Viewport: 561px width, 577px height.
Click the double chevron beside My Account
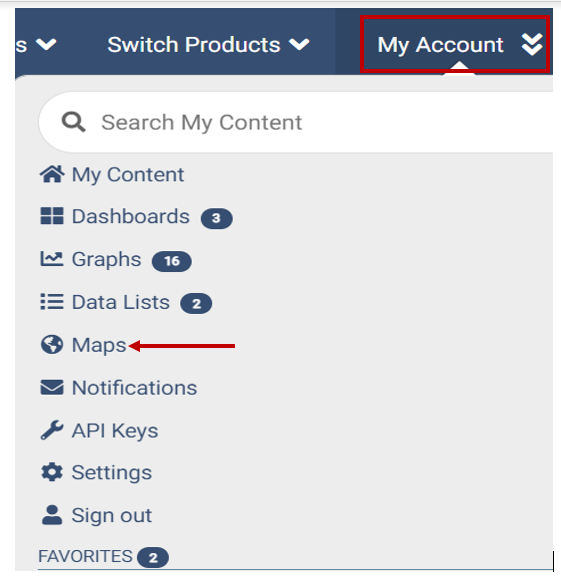(532, 45)
